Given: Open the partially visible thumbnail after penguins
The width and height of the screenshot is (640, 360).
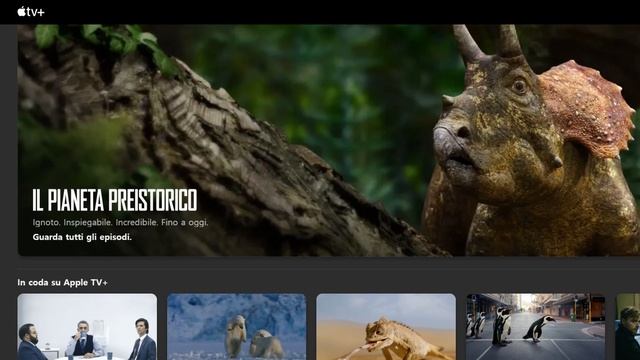Looking at the screenshot, I should pyautogui.click(x=628, y=327).
